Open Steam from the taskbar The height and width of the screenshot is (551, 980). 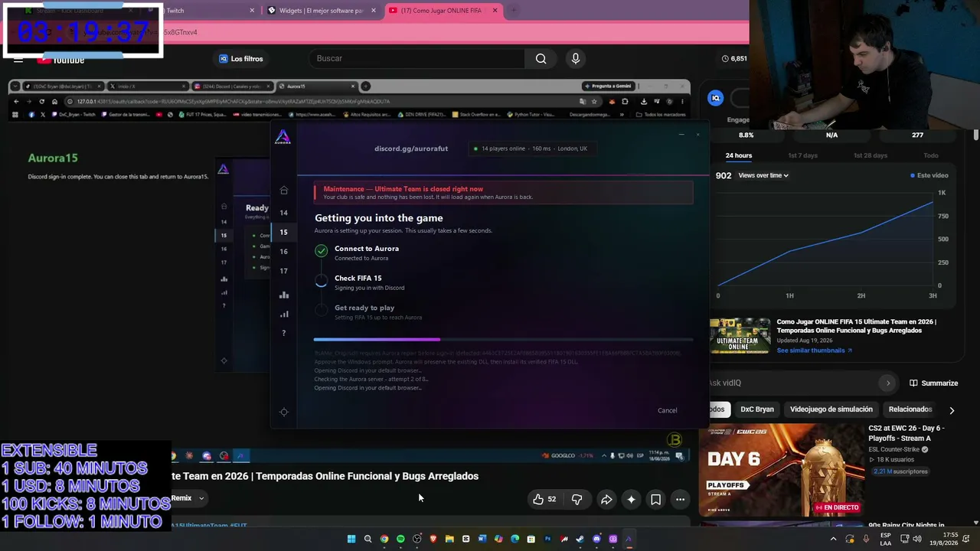click(x=580, y=539)
